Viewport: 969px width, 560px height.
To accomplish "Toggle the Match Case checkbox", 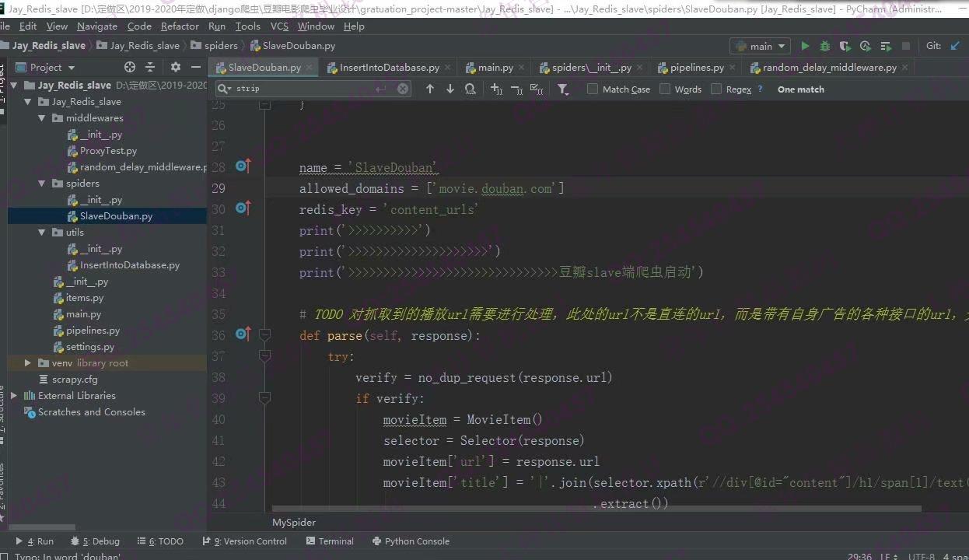I will pos(593,89).
